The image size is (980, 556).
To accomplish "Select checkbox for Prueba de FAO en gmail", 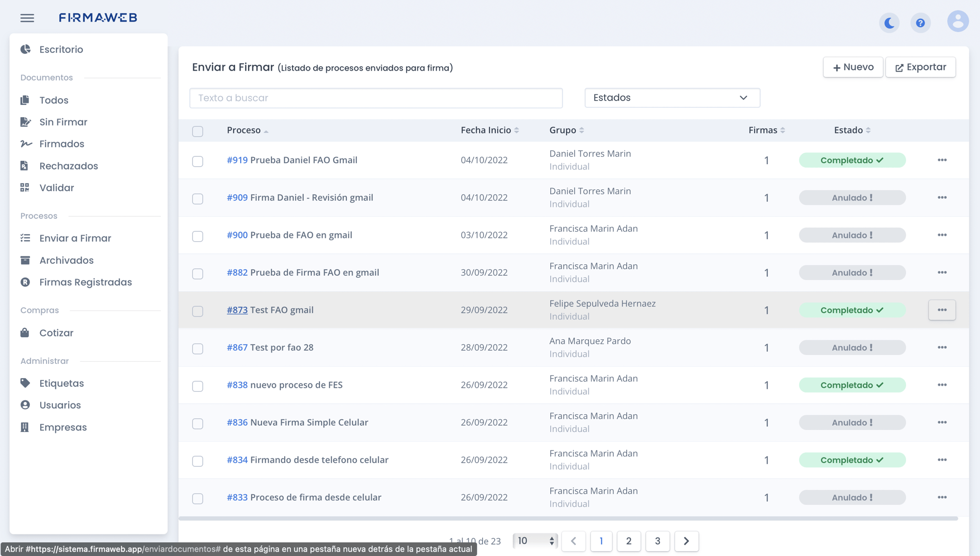I will click(197, 236).
